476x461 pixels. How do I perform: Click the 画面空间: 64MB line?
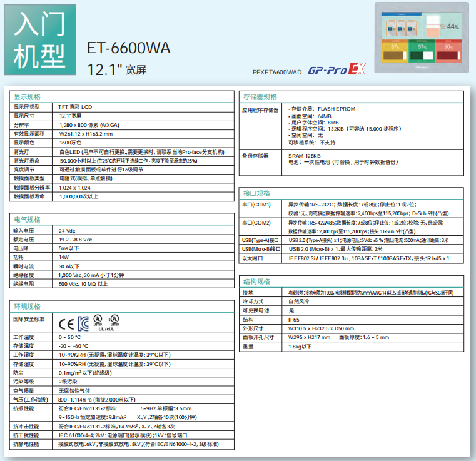click(x=310, y=116)
